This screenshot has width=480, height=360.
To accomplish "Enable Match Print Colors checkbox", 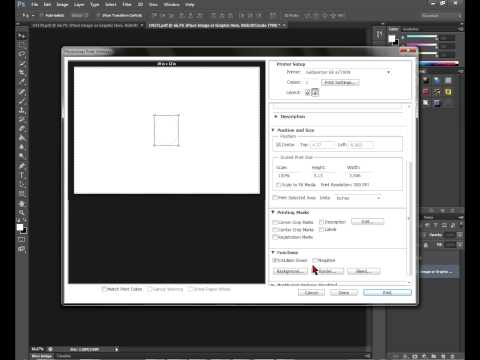I will (104, 289).
